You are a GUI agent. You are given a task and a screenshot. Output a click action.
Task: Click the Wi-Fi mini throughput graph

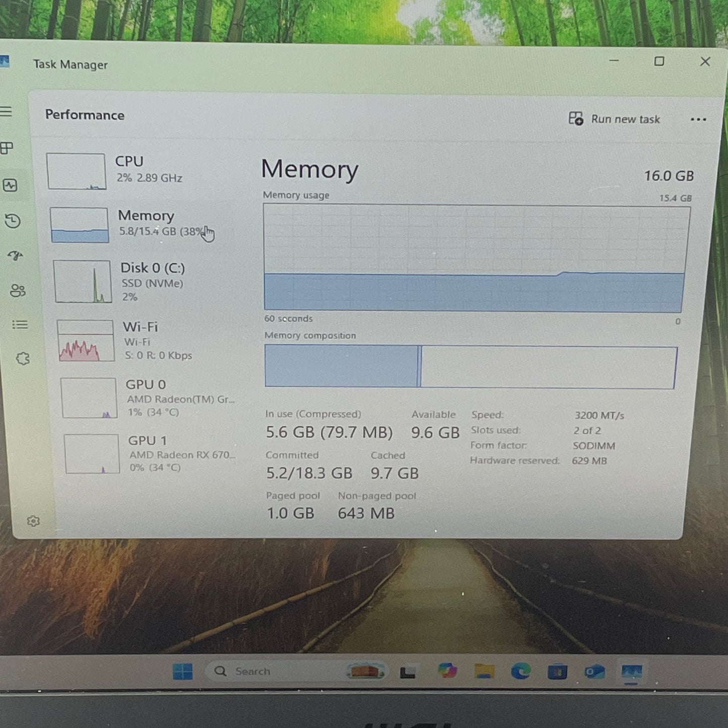(86, 341)
